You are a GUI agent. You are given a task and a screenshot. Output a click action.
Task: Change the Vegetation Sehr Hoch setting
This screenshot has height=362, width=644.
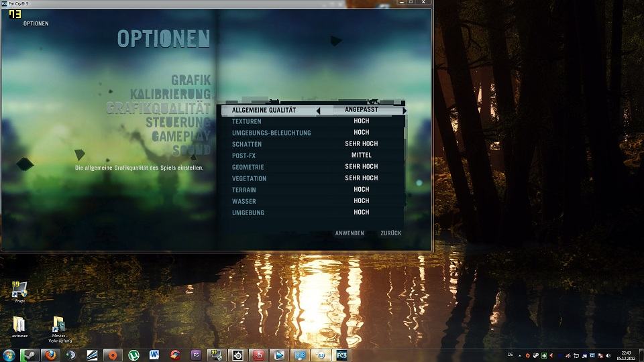click(362, 178)
